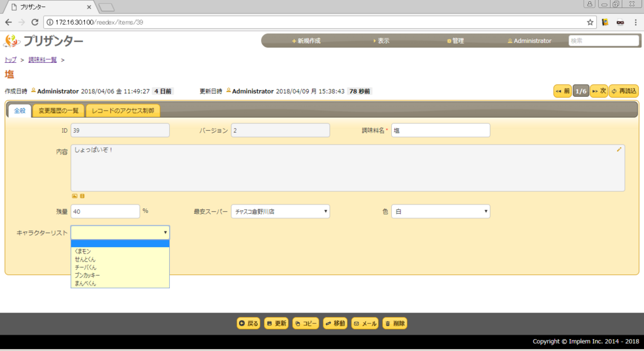Click the second small icon below 内容
644x351 pixels.
click(x=82, y=196)
